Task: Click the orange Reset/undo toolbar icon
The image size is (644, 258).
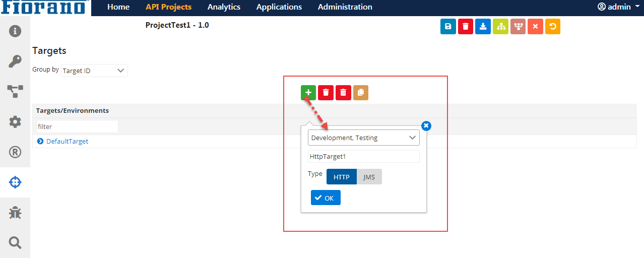Action: pyautogui.click(x=553, y=27)
